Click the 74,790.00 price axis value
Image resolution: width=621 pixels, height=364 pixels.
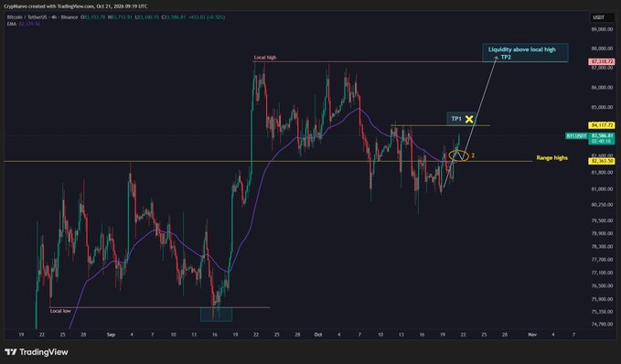coord(602,324)
